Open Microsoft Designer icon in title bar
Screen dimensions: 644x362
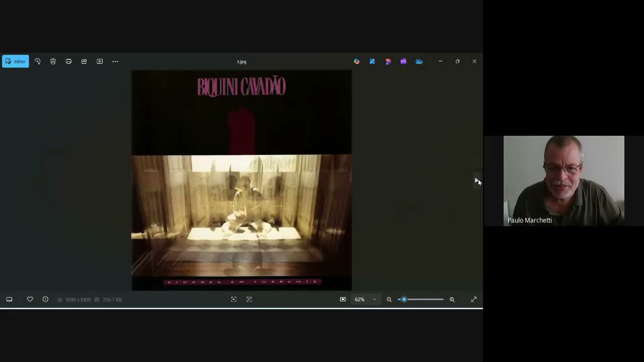(357, 61)
